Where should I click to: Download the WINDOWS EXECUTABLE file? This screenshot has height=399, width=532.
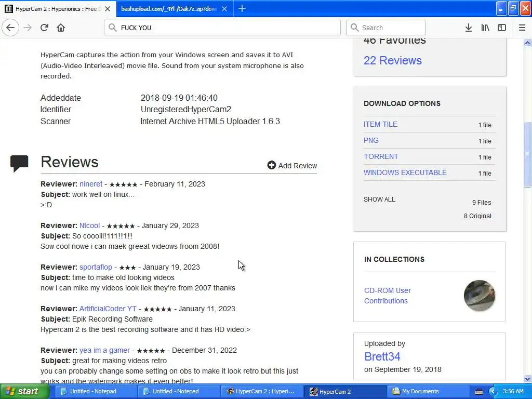tap(405, 172)
